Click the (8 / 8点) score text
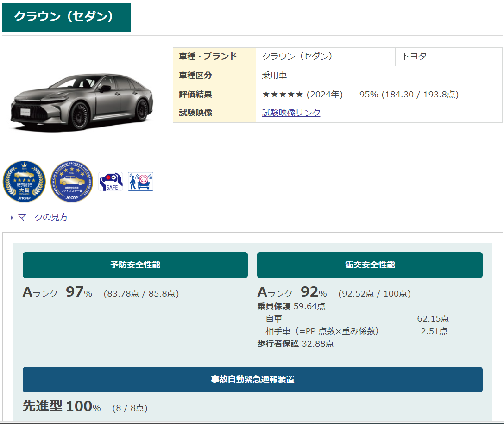 point(130,408)
